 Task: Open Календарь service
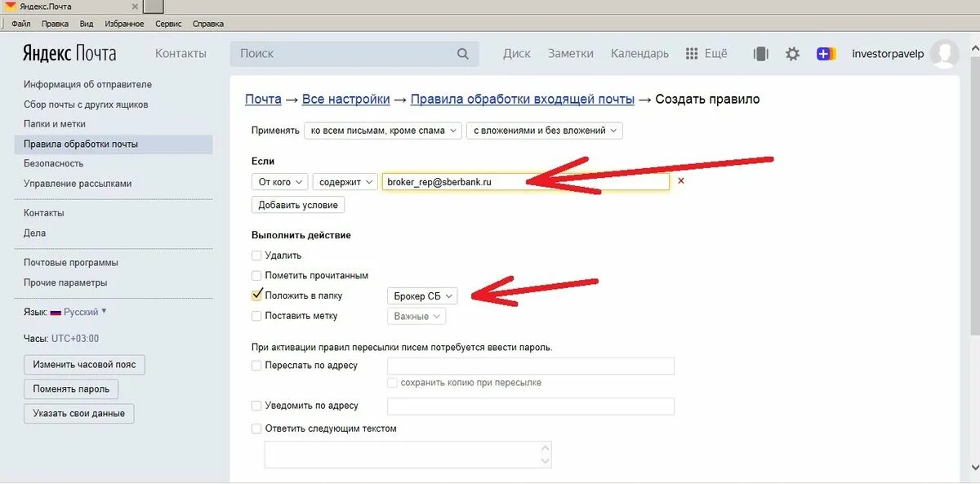(x=639, y=54)
